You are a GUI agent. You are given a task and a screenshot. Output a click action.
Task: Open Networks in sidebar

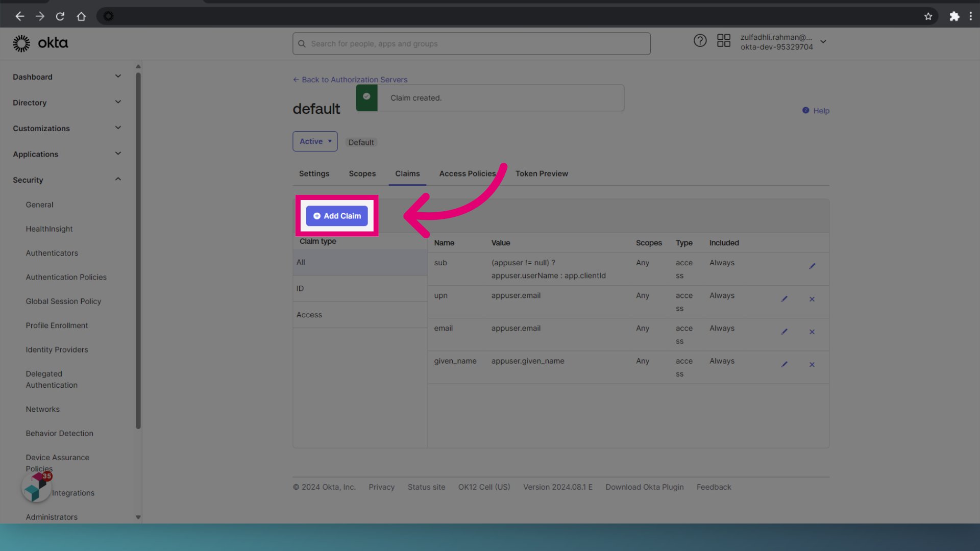pos(42,409)
